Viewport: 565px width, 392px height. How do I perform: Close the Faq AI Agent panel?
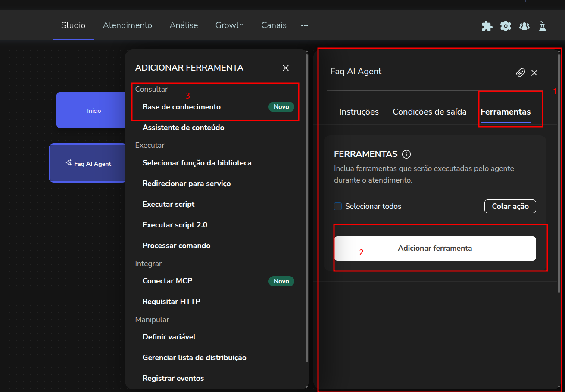(534, 73)
